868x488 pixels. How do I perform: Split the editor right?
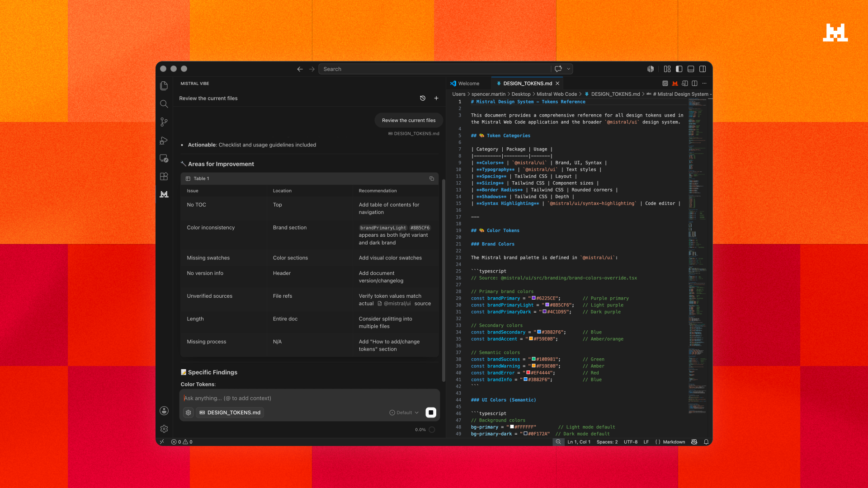point(695,83)
